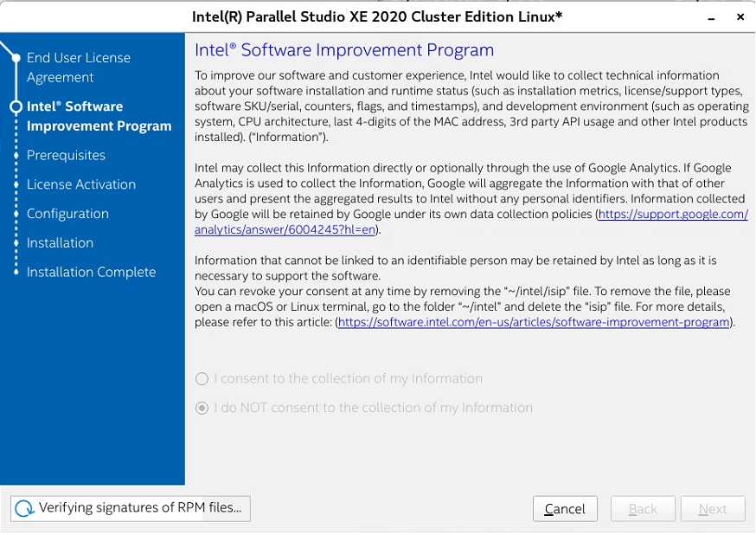Select the consent to collection radio option

click(201, 378)
